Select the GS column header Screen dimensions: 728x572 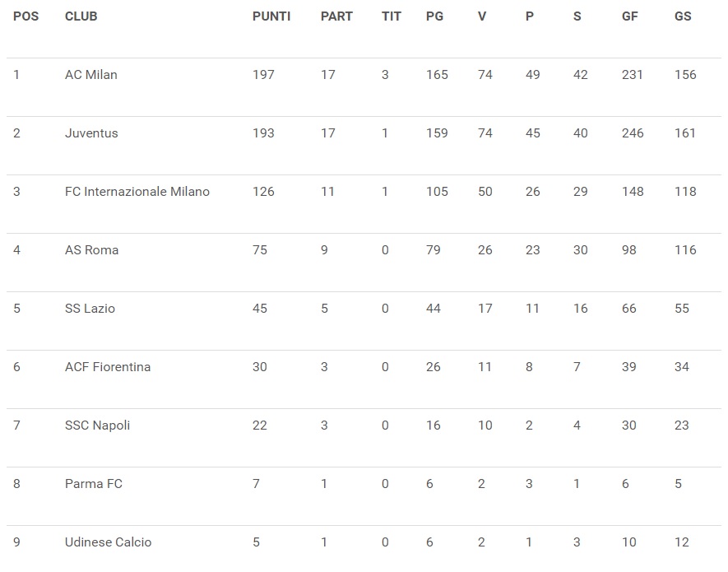click(683, 16)
